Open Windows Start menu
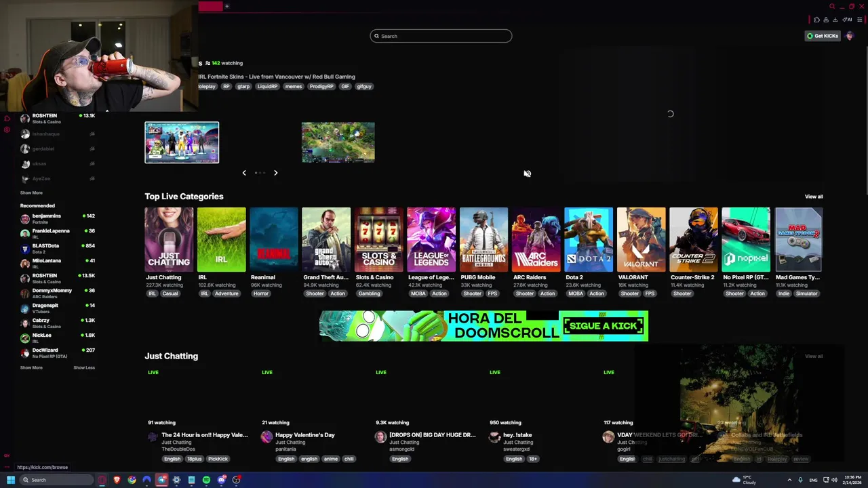 pos(11,480)
